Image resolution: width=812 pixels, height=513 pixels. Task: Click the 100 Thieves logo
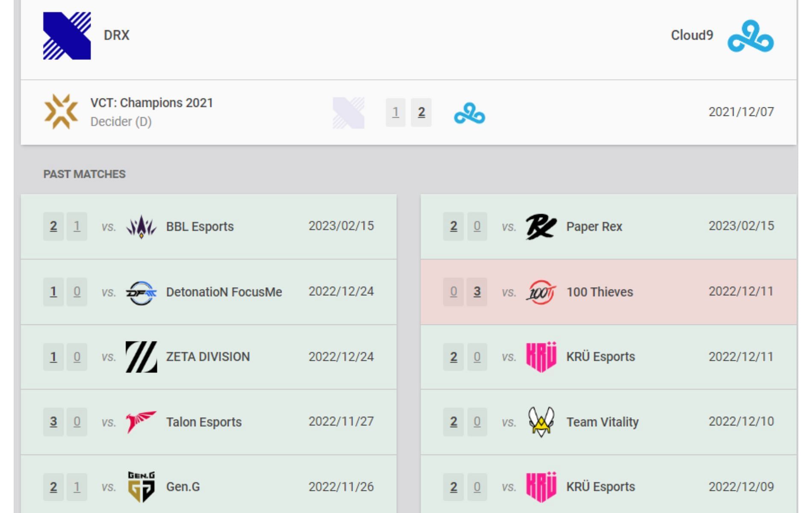(x=541, y=292)
